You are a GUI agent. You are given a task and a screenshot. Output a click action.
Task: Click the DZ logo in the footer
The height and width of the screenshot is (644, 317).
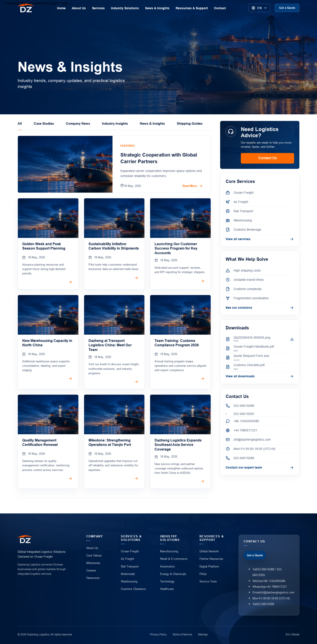tap(25, 540)
